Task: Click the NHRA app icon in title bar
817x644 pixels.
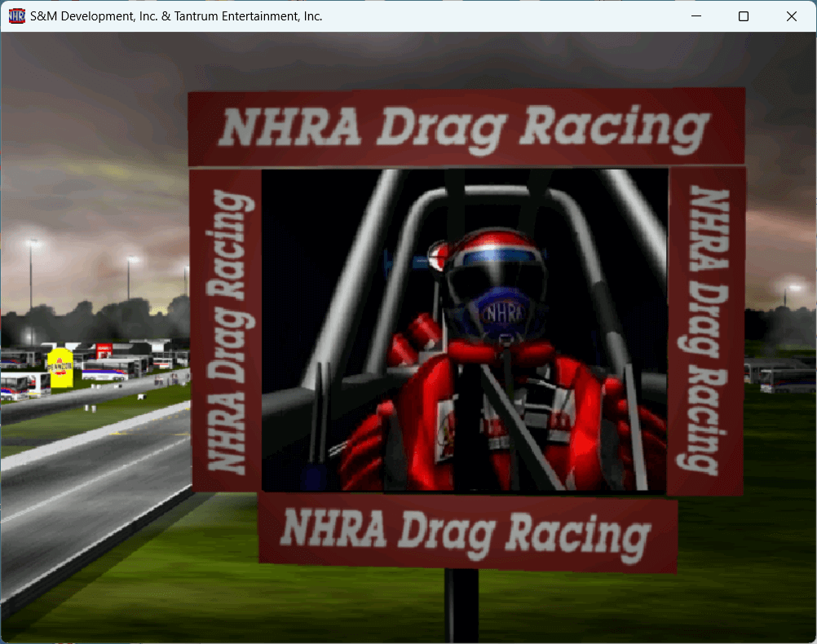Action: (16, 16)
